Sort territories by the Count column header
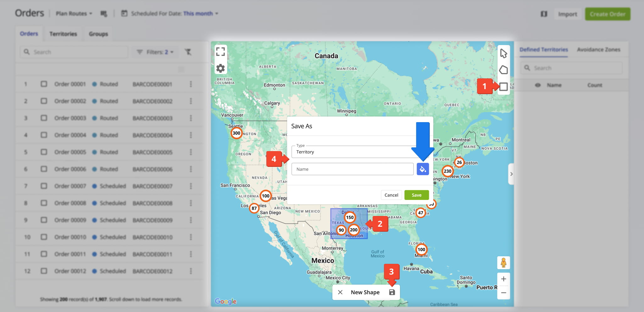 point(595,85)
